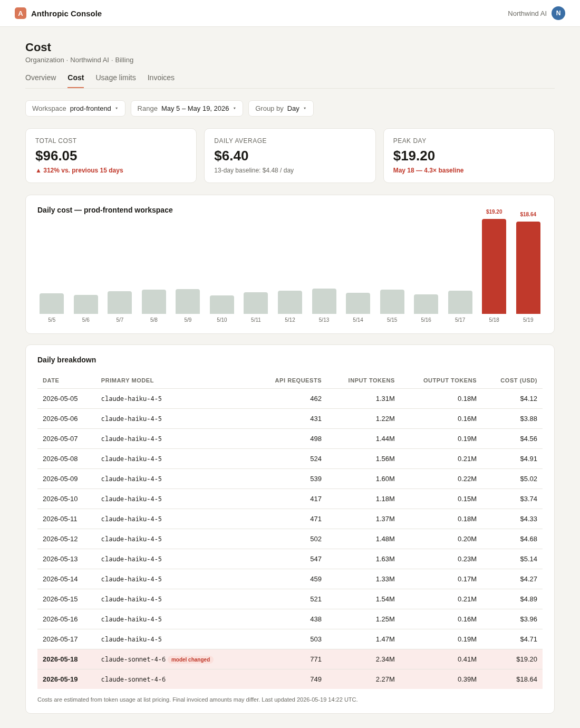Select the 2026-05-12 date cell
Viewport: 580px width, 728px height.
click(60, 539)
